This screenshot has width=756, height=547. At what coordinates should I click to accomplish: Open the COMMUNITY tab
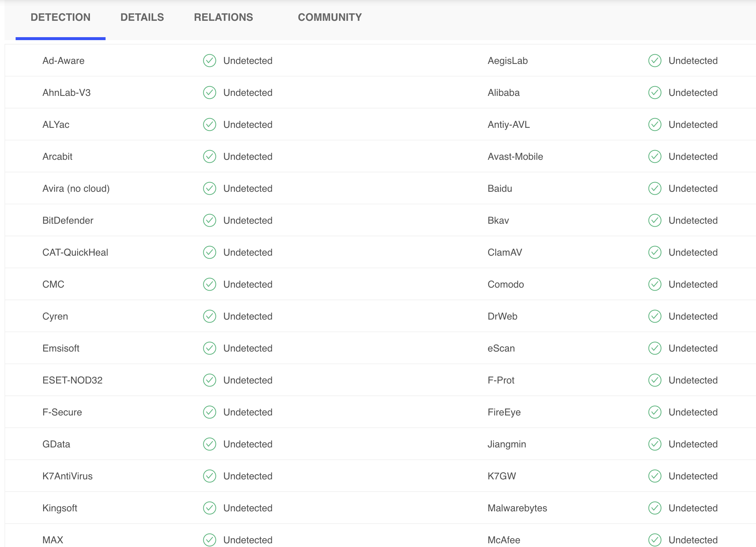tap(330, 17)
